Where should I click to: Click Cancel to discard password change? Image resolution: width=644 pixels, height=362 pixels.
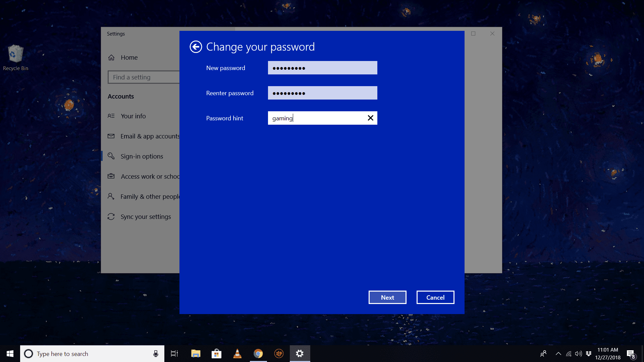coord(435,297)
